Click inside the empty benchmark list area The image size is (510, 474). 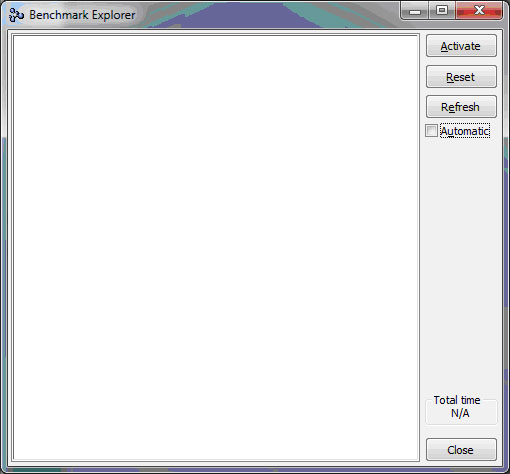tap(216, 248)
